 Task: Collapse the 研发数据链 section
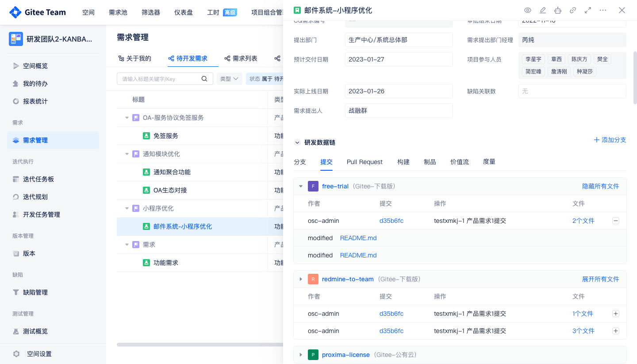[297, 142]
